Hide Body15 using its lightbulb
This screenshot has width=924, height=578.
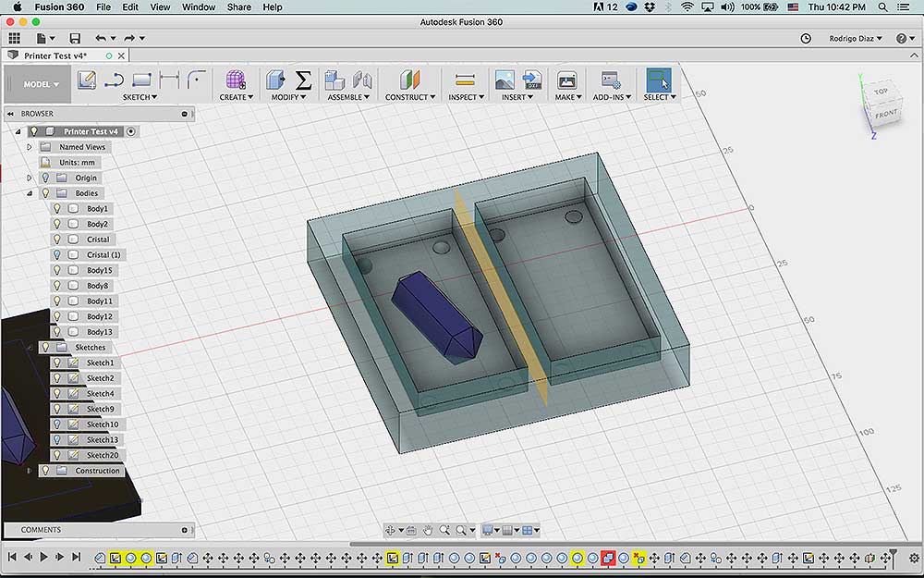coord(57,270)
